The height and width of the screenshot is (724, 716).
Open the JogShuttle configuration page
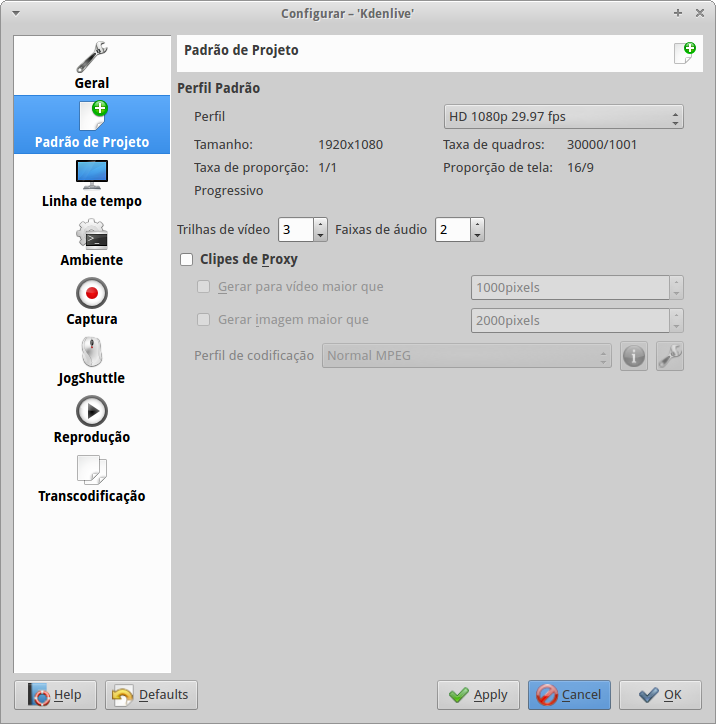(92, 361)
